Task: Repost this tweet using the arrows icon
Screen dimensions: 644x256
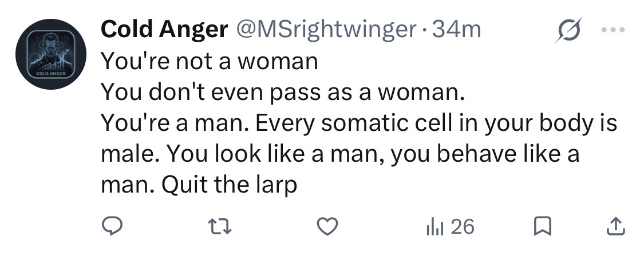Action: (x=220, y=226)
